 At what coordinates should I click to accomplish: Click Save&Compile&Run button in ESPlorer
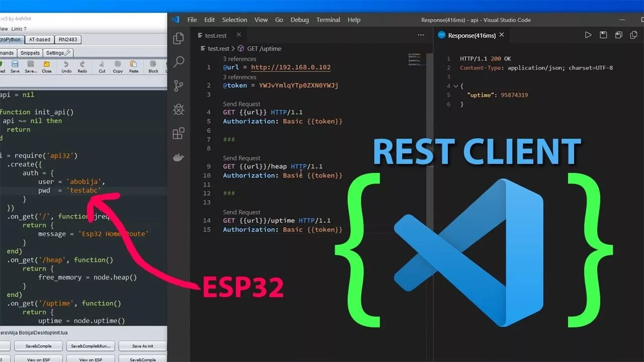coord(91,346)
